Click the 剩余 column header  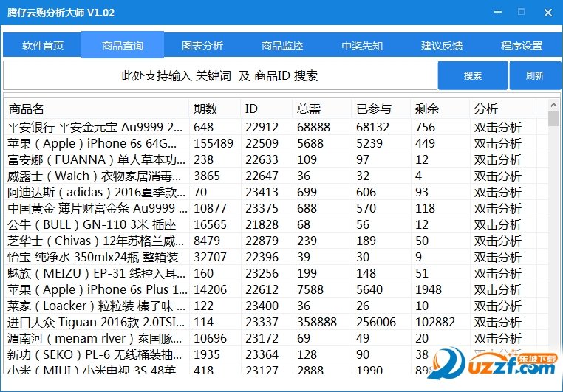(440, 109)
